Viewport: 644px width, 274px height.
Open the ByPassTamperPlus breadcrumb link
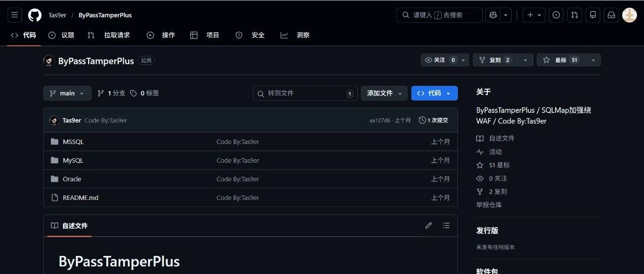click(x=105, y=15)
